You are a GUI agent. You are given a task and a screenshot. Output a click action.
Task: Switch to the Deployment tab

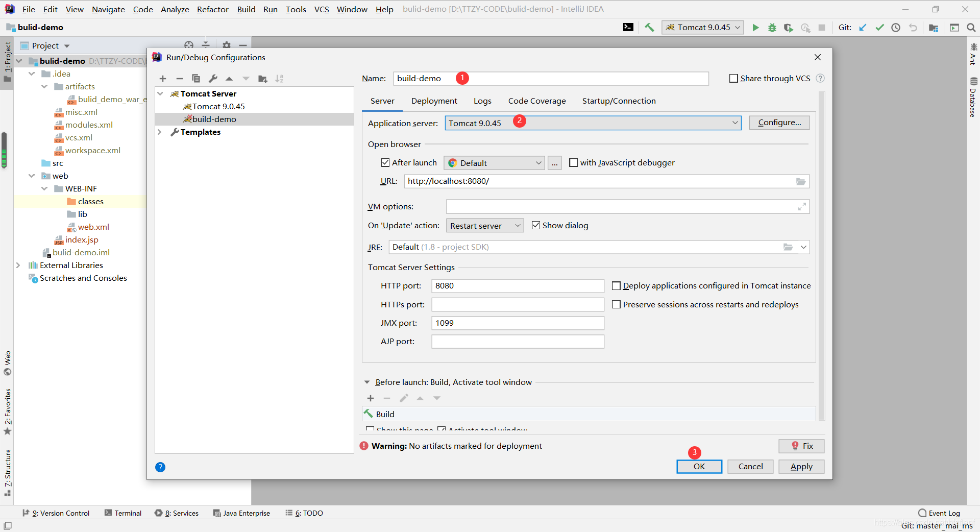434,101
